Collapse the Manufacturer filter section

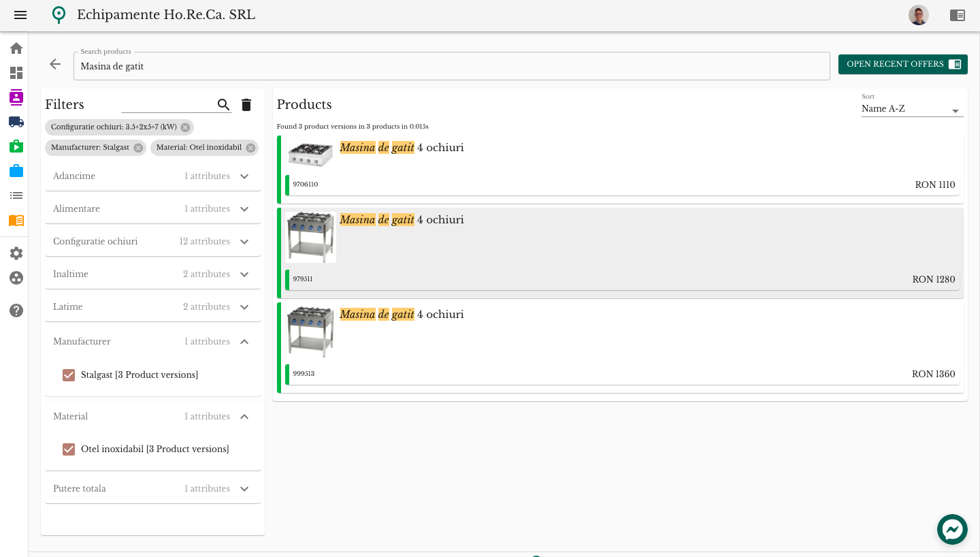(244, 342)
